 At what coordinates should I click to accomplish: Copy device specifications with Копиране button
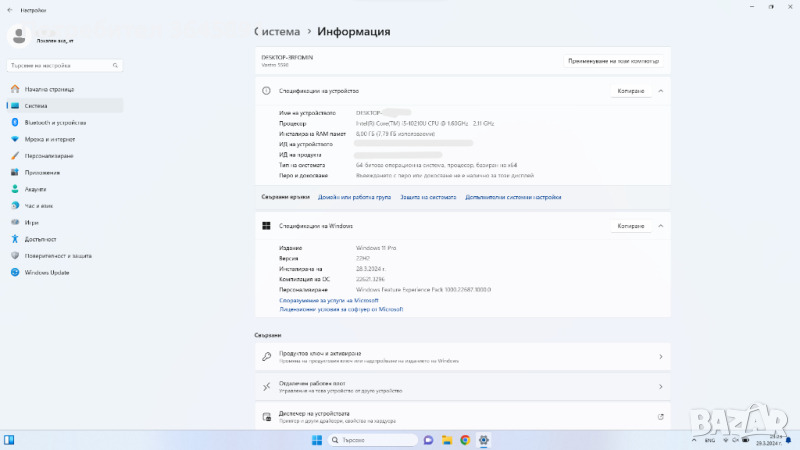click(x=631, y=91)
